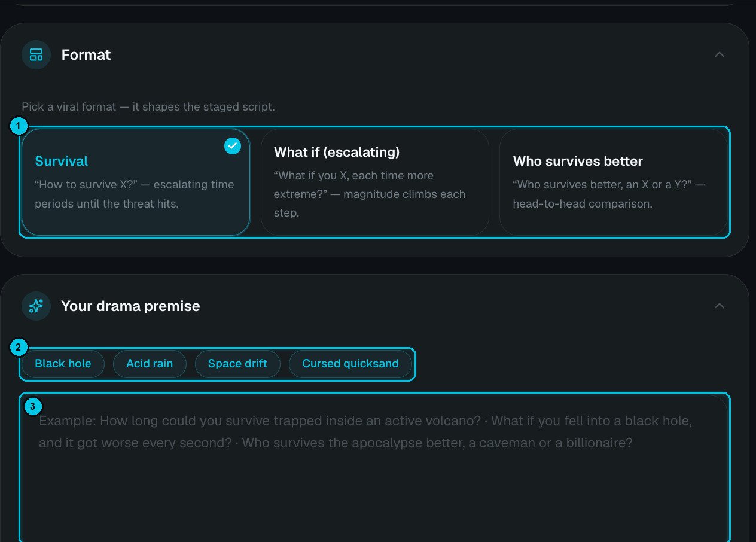Choose the Cursed quicksand suggestion chip
Screen dimensions: 756x542
point(350,364)
